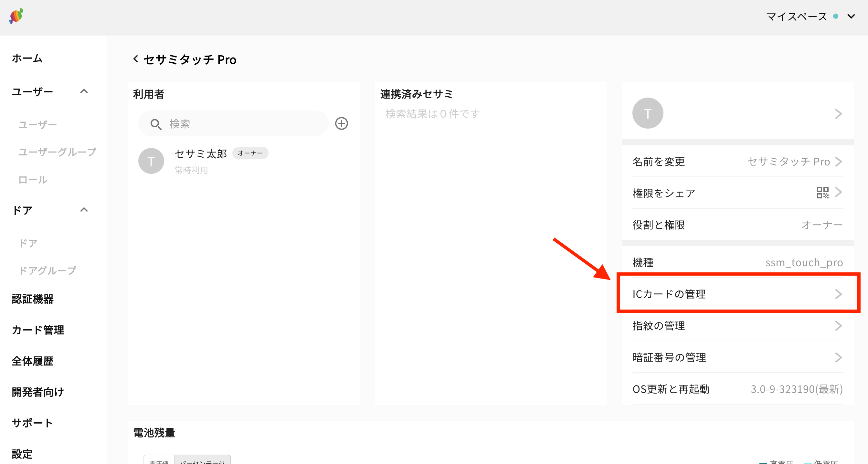868x464 pixels.
Task: Click the 電池残量 heading
Action: [154, 433]
